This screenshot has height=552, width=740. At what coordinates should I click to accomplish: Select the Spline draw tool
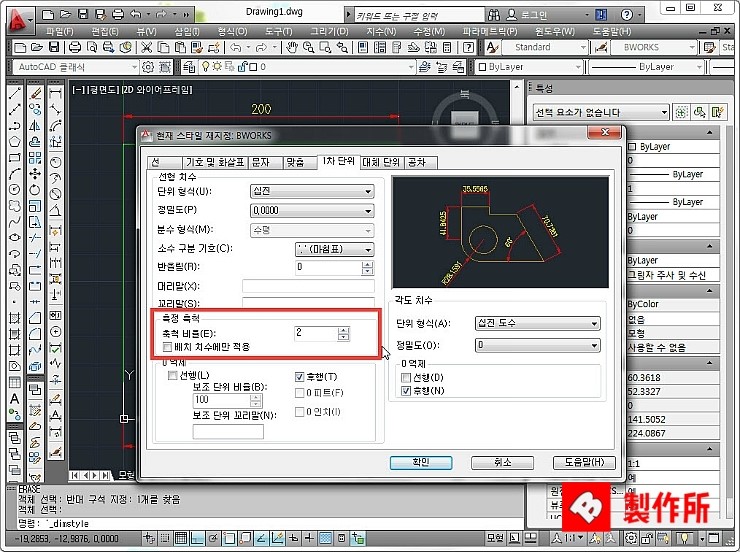point(15,222)
